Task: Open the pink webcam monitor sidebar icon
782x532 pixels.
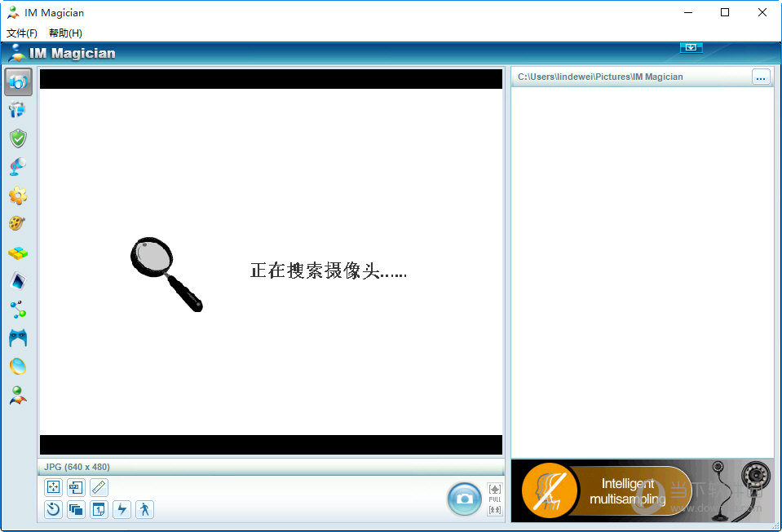Action: tap(17, 167)
